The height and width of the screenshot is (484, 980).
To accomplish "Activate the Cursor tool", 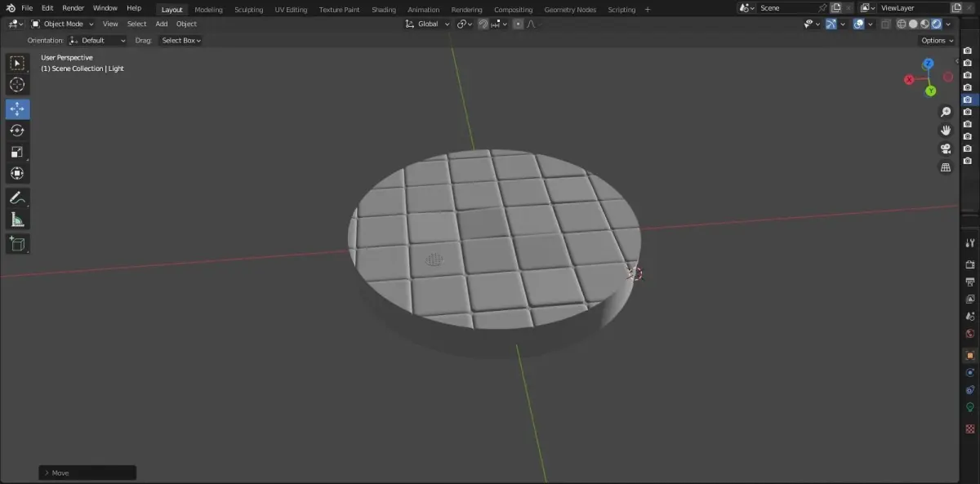I will [x=17, y=85].
